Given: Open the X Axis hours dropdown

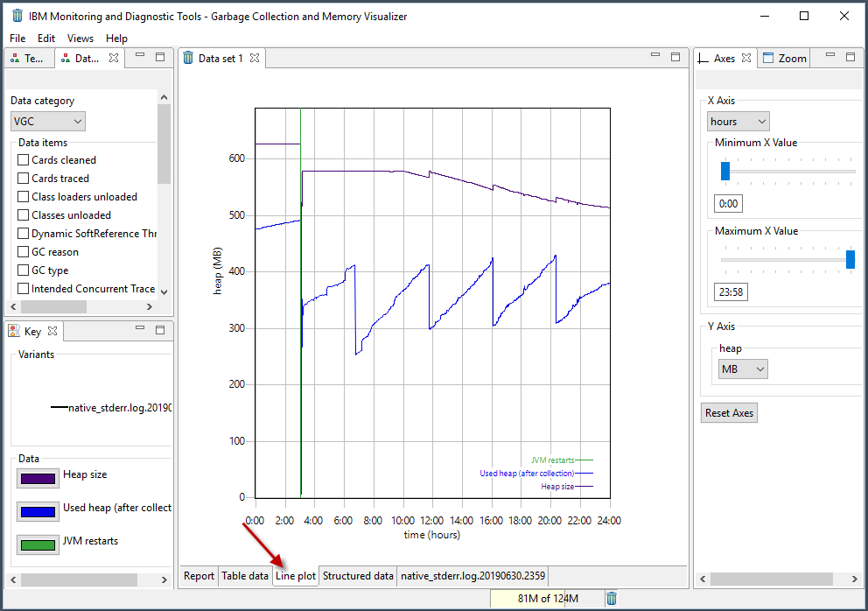Looking at the screenshot, I should 738,122.
